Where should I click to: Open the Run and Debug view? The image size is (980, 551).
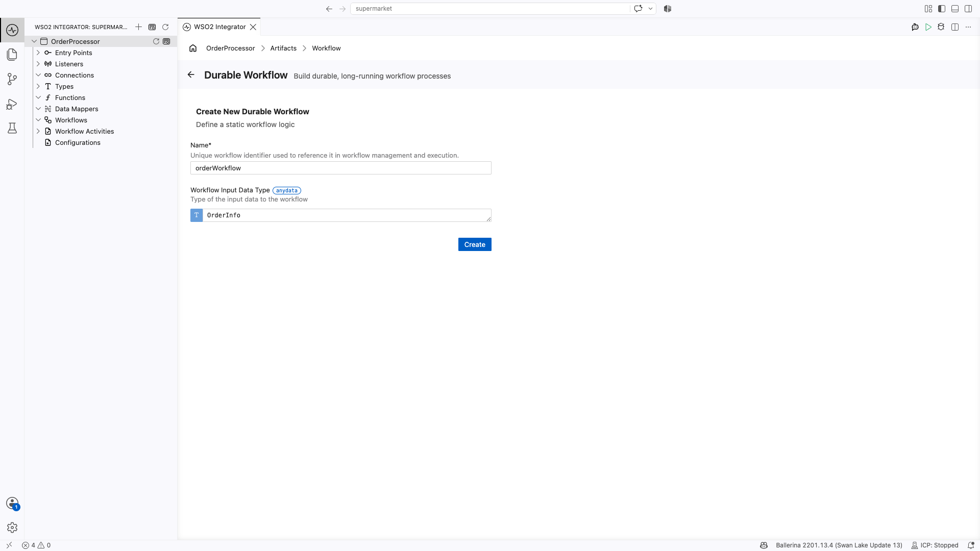(x=12, y=104)
